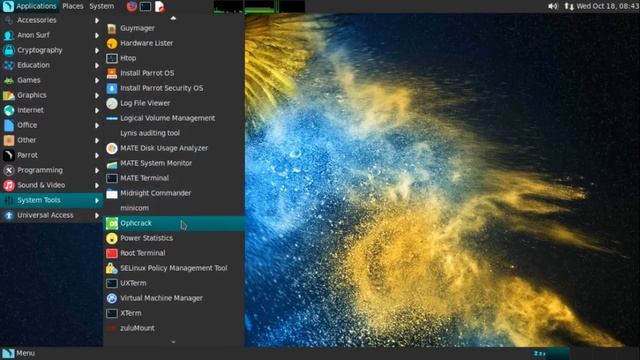This screenshot has height=360, width=640.
Task: Click the system monitor graph applet
Action: 259,7
